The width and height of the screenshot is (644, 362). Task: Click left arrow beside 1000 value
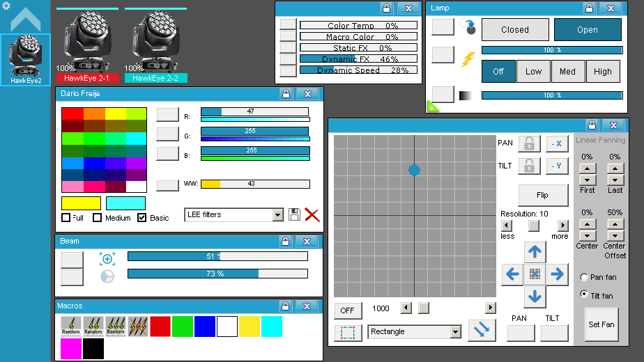(406, 308)
